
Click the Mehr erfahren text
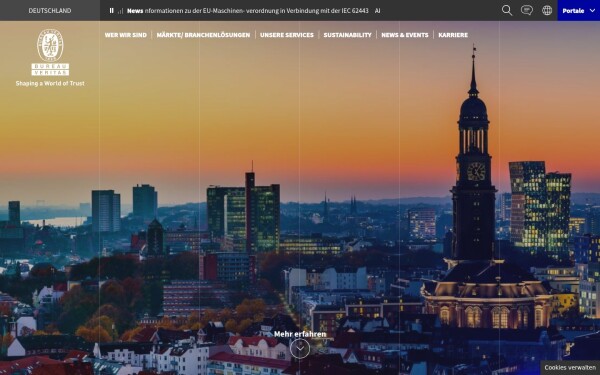[x=300, y=334]
